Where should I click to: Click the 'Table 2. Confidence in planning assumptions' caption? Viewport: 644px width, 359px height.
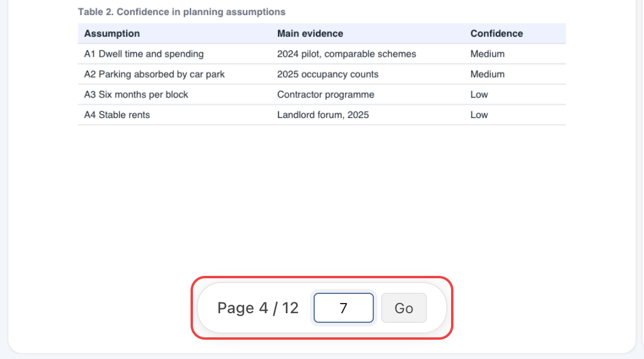pos(182,12)
